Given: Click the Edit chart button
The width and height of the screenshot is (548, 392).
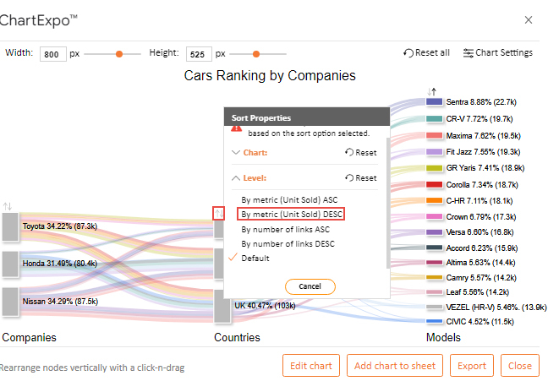Looking at the screenshot, I should pos(311,366).
